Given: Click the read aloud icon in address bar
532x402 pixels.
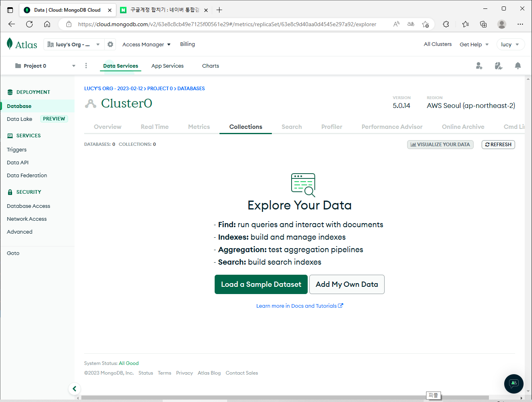Looking at the screenshot, I should [397, 24].
